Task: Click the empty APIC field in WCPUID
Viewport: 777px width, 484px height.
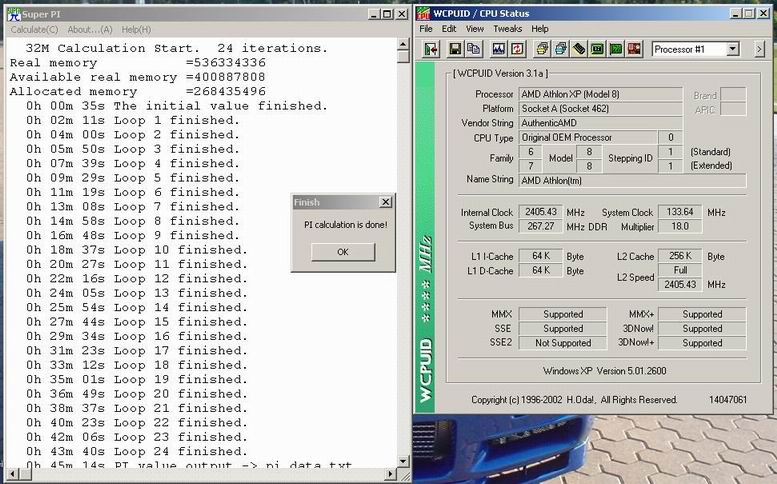Action: tap(733, 108)
